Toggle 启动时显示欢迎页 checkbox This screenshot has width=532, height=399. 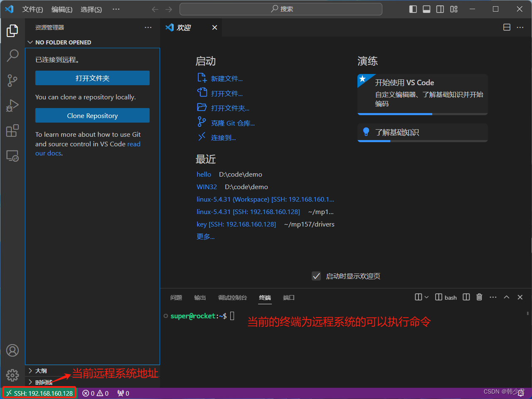[x=316, y=276]
